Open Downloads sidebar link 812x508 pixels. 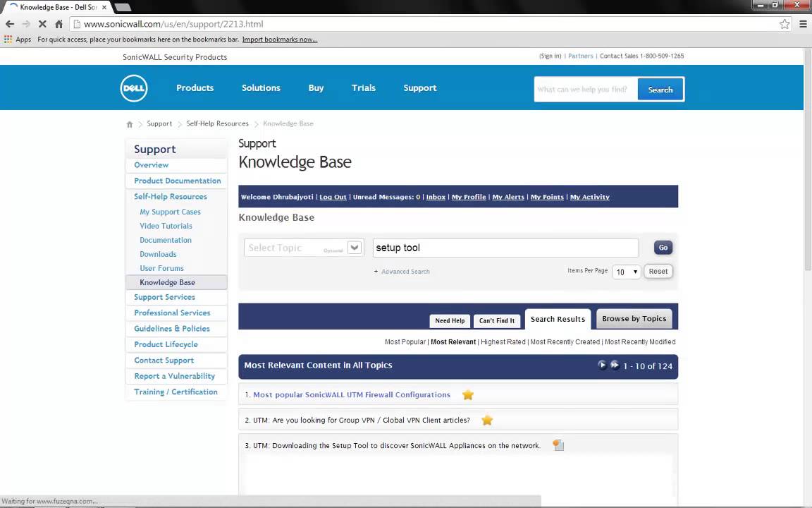158,255
